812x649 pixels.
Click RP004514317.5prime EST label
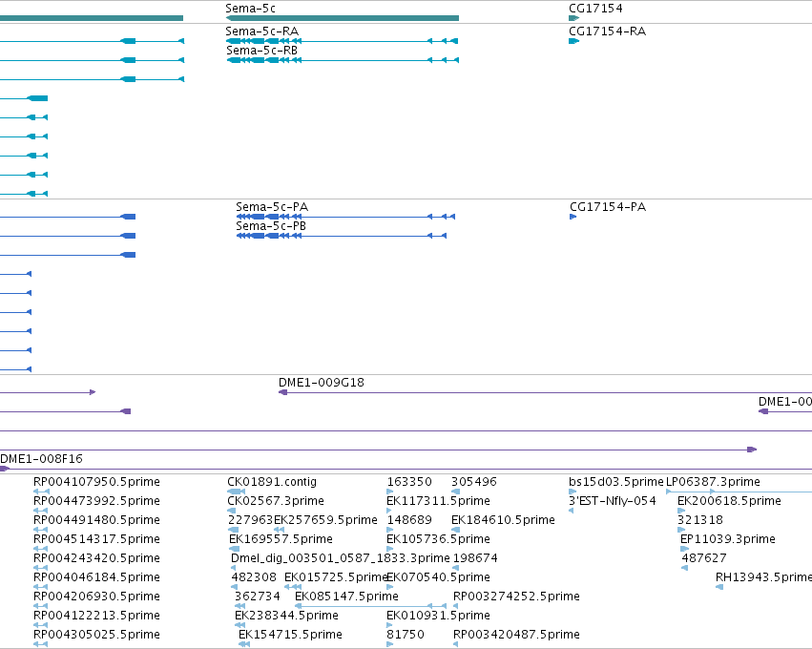click(96, 539)
